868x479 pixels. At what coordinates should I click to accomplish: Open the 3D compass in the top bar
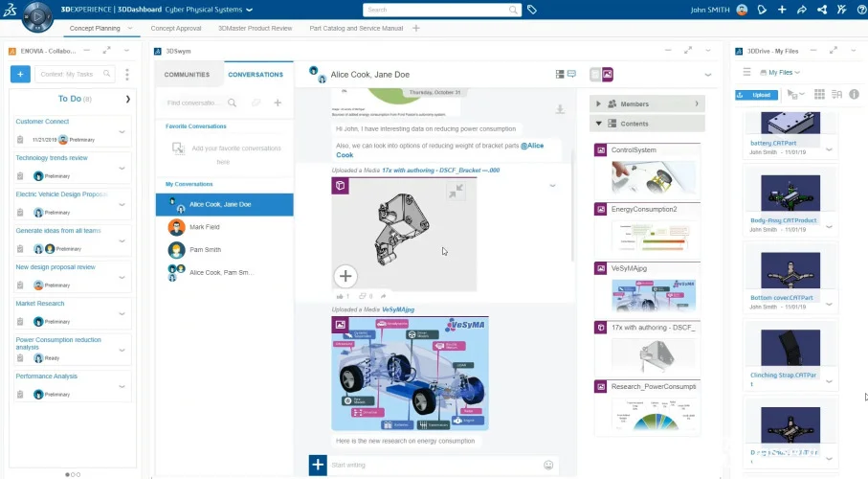(37, 15)
